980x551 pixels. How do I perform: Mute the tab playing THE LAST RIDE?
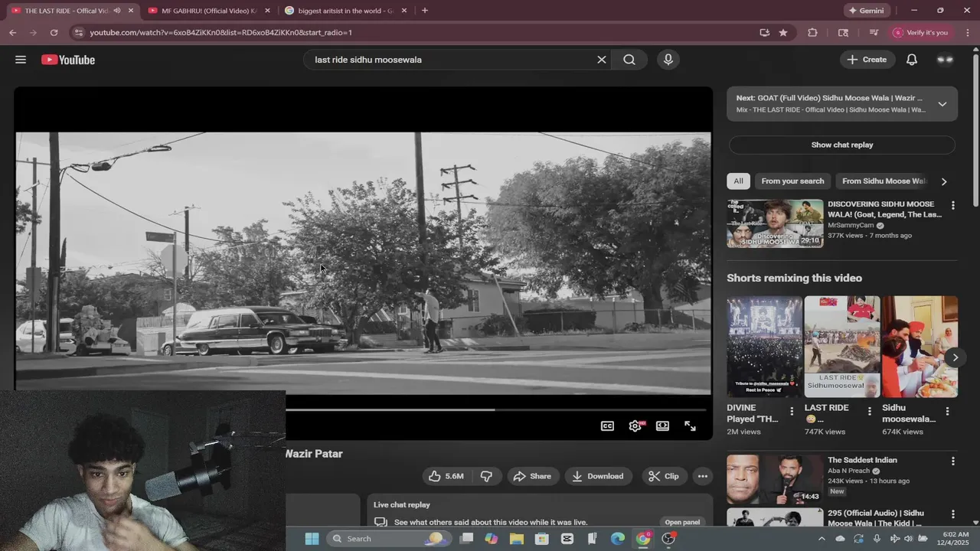click(117, 11)
